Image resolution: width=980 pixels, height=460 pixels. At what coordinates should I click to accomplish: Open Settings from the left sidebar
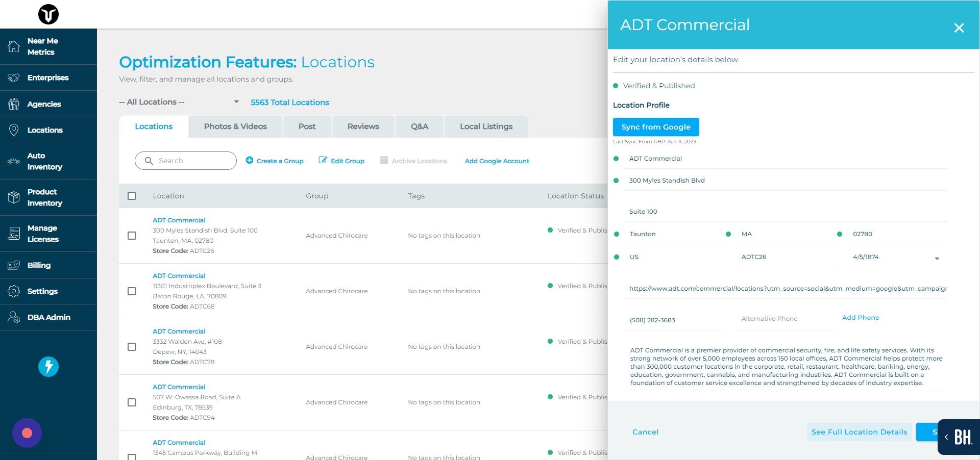43,291
